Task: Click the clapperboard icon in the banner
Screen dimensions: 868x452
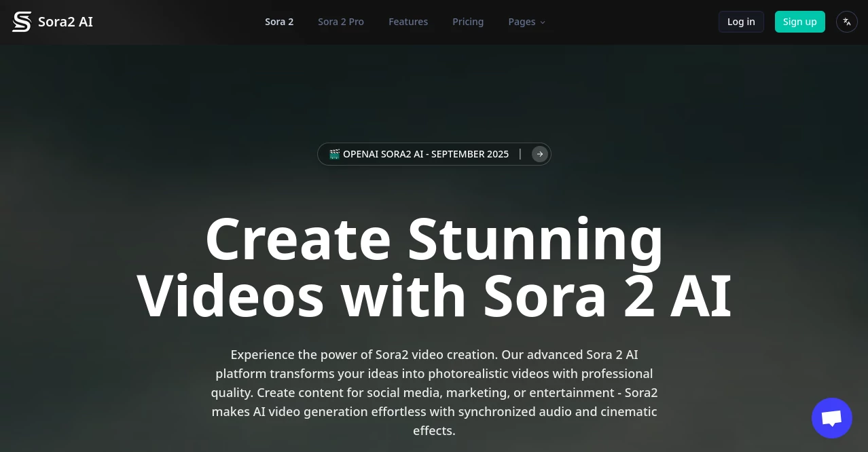Action: 334,154
